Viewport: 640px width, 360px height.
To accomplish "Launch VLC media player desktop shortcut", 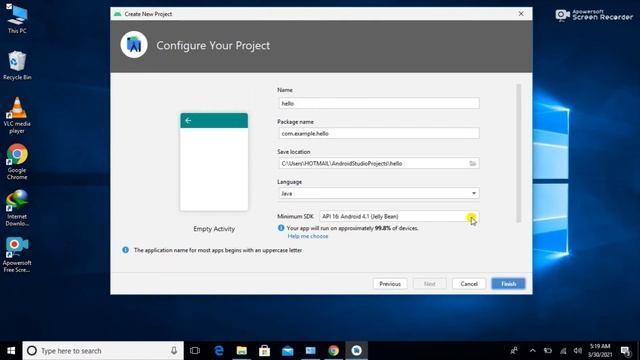I will pos(17,115).
